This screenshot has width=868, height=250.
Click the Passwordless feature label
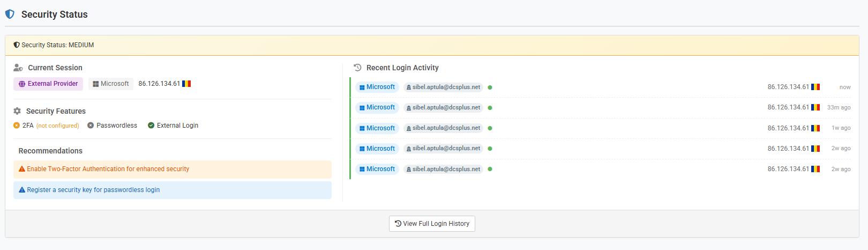coord(117,126)
